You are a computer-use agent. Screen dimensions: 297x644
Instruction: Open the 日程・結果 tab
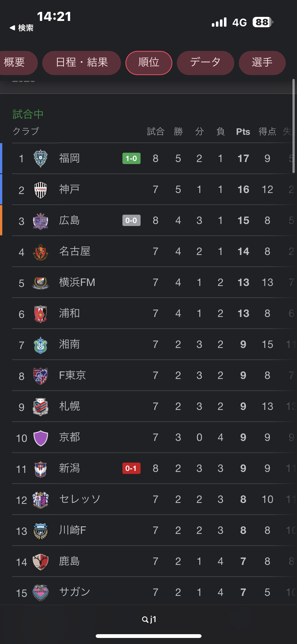pos(82,63)
